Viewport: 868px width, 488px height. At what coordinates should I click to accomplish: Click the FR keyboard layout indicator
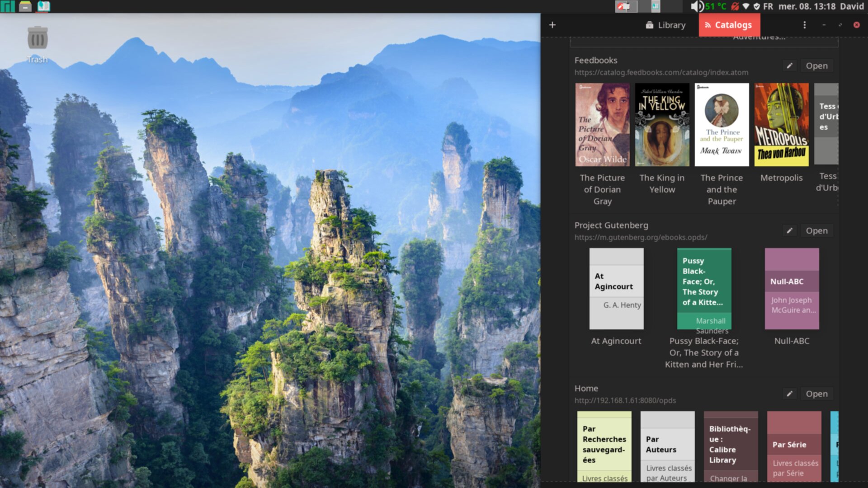coord(768,6)
